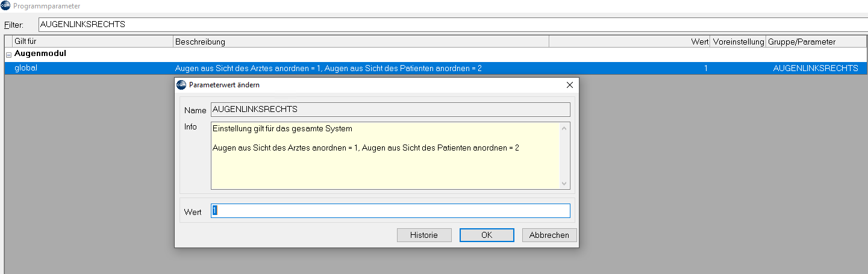
Task: Click the Gruppe/Parameter column header
Action: (x=816, y=42)
